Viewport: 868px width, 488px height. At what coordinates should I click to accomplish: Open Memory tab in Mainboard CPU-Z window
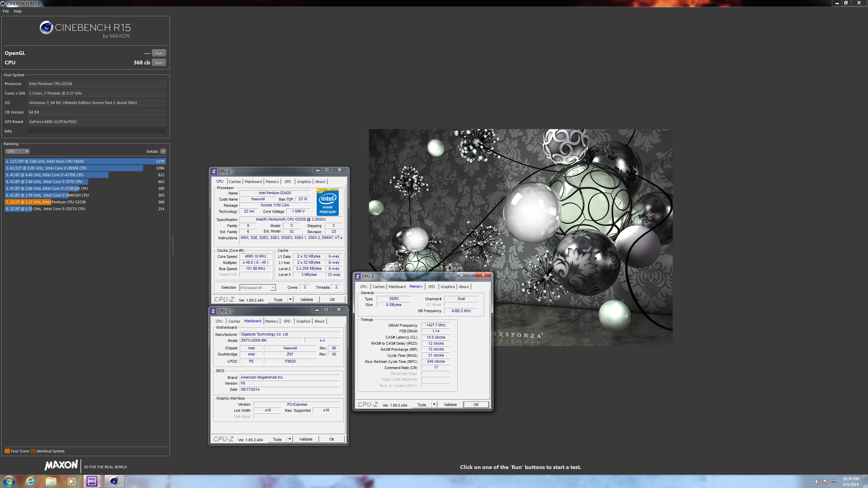272,321
